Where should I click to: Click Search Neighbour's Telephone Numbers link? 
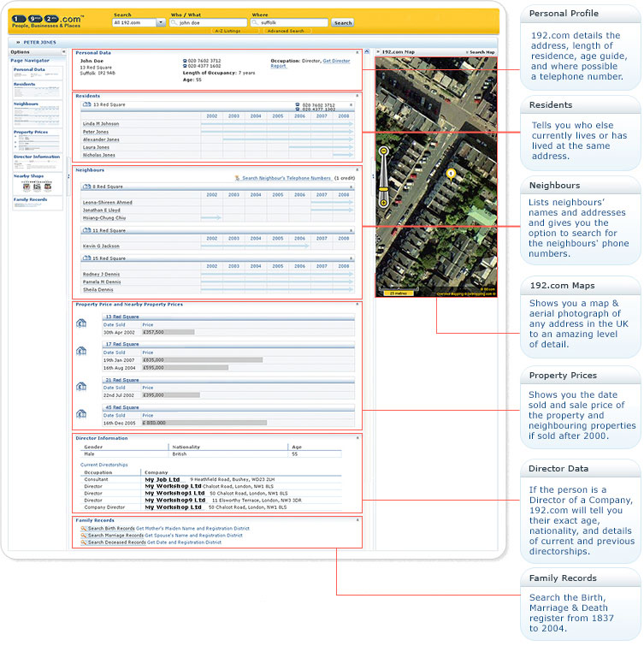pos(287,178)
